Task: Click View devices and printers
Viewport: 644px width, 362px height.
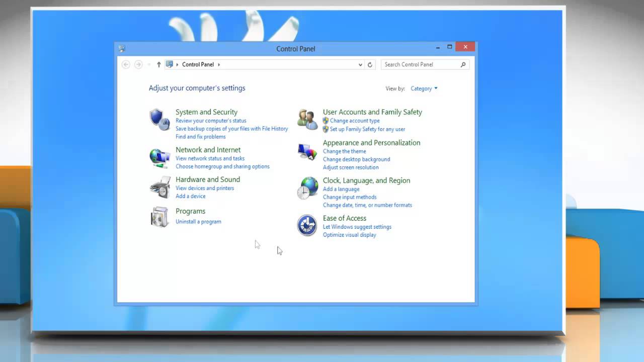Action: click(x=205, y=188)
